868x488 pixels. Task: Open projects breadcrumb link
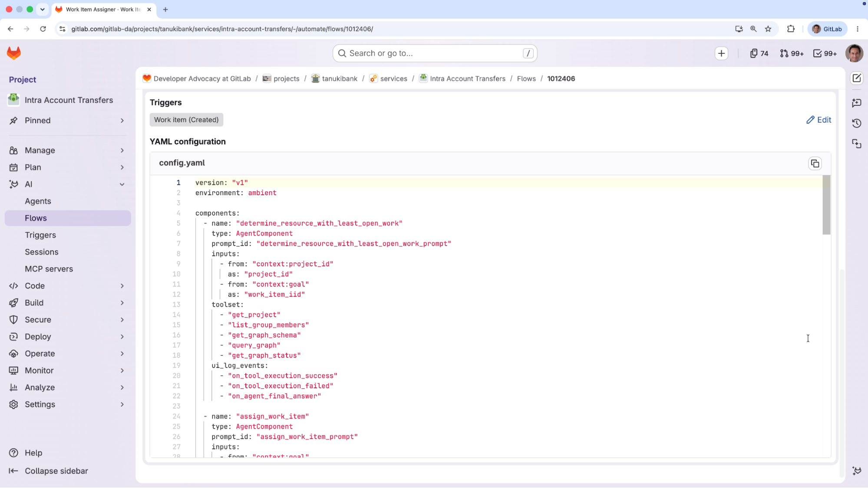point(286,79)
